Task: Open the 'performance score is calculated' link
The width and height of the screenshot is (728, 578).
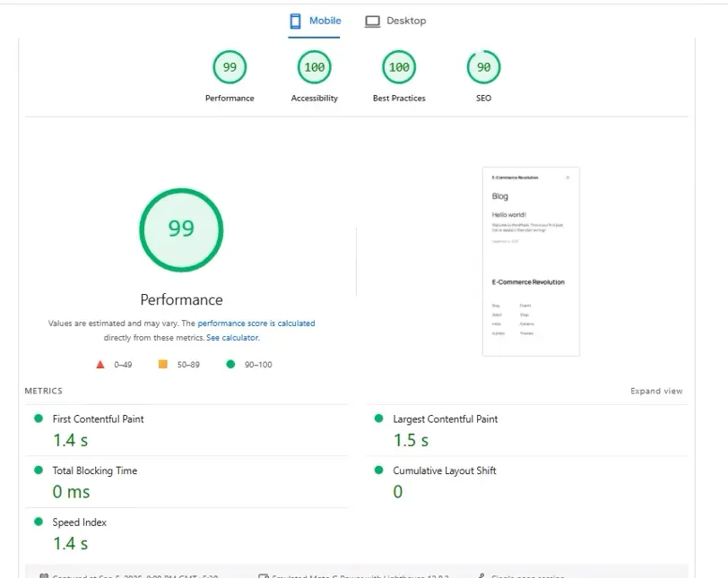Action: click(x=256, y=324)
